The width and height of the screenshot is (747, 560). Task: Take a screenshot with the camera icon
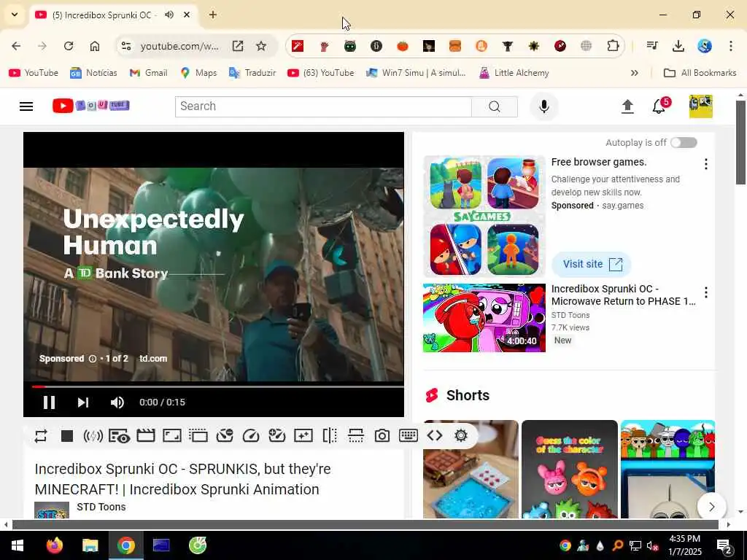coord(382,436)
